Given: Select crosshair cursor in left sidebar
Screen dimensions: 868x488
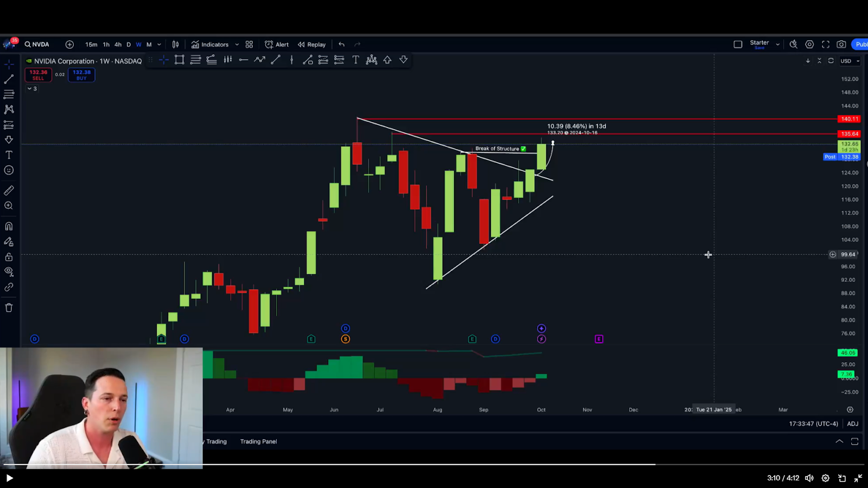Looking at the screenshot, I should (9, 64).
